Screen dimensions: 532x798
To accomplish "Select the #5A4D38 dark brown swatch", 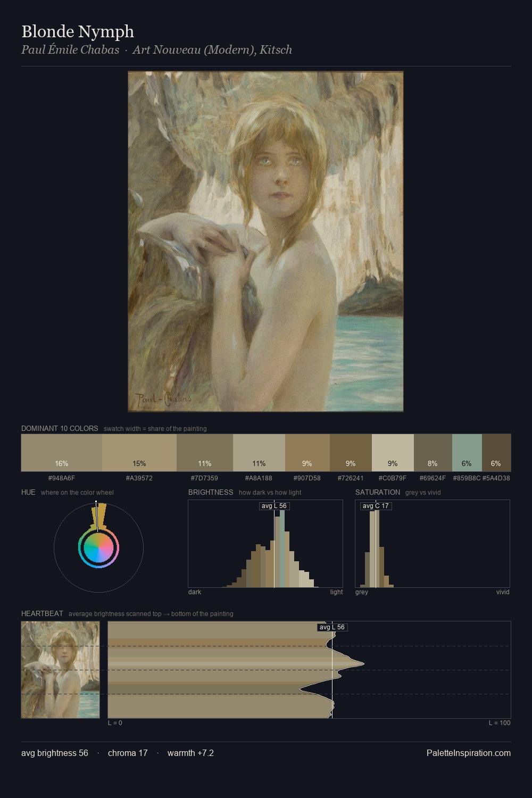I will point(496,453).
